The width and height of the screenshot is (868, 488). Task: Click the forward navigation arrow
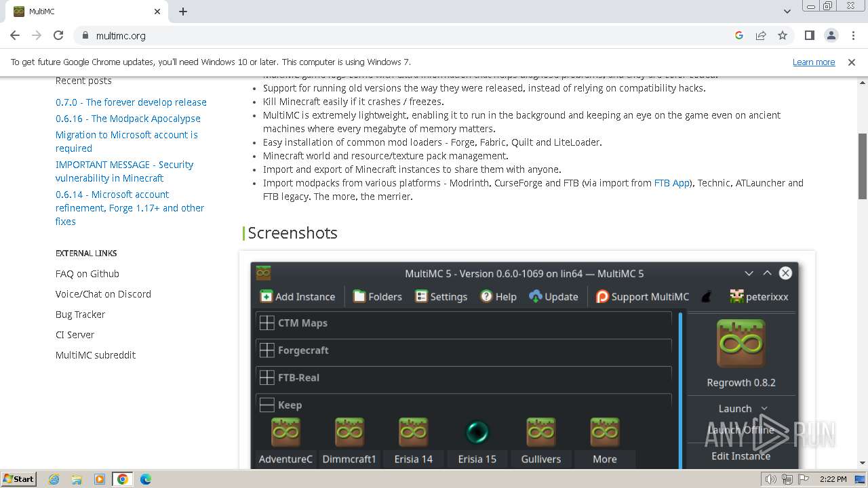coord(37,35)
